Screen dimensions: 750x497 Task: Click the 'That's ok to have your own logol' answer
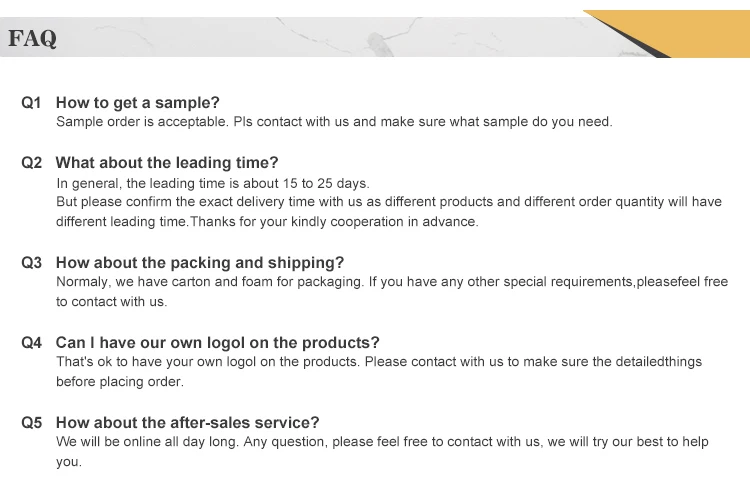379,362
